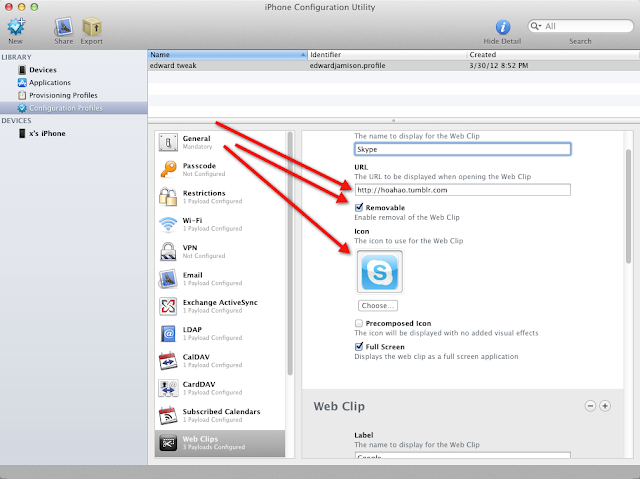The image size is (640, 479).
Task: Add a Web Clip with plus button
Action: pos(605,406)
